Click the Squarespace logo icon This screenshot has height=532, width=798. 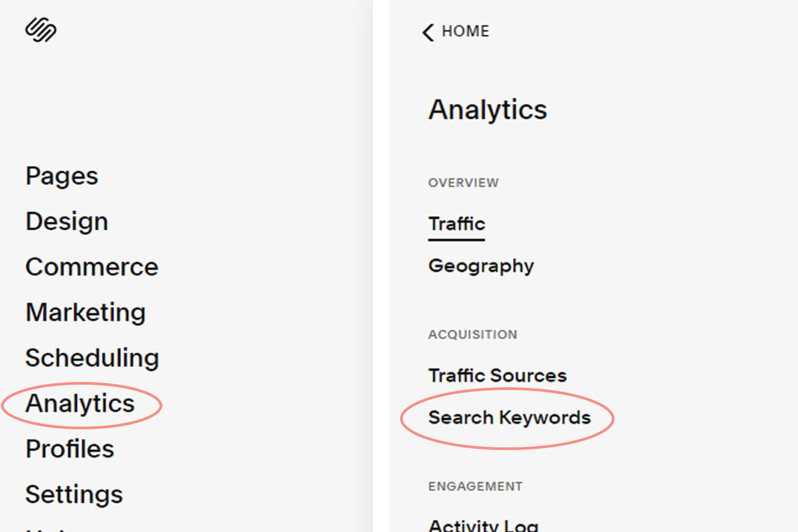[41, 30]
